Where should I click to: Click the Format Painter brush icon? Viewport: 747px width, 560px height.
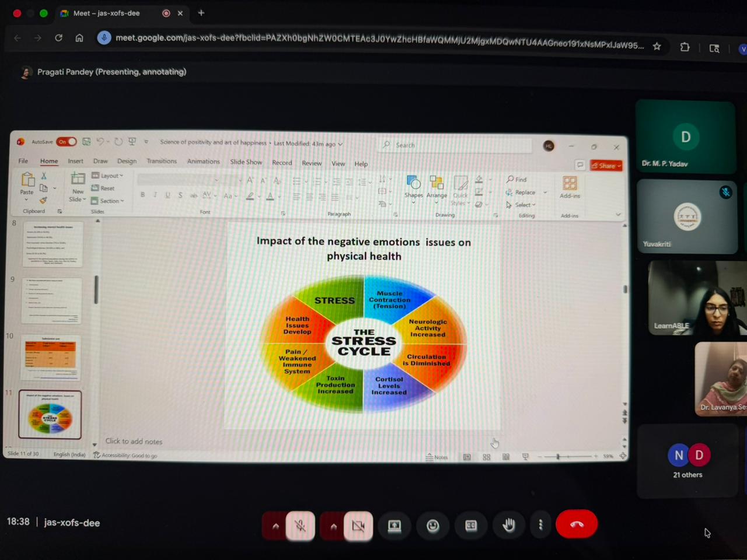[x=44, y=200]
